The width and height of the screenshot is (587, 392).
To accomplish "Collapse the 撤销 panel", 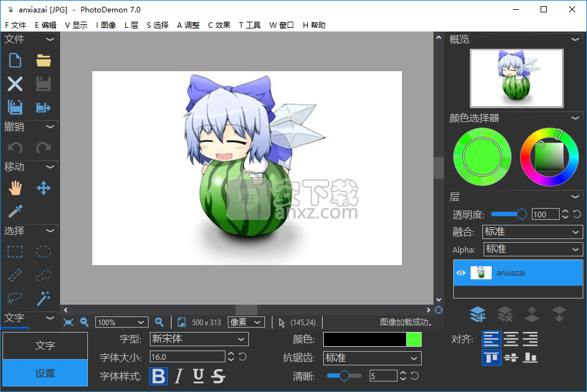I will (x=50, y=127).
